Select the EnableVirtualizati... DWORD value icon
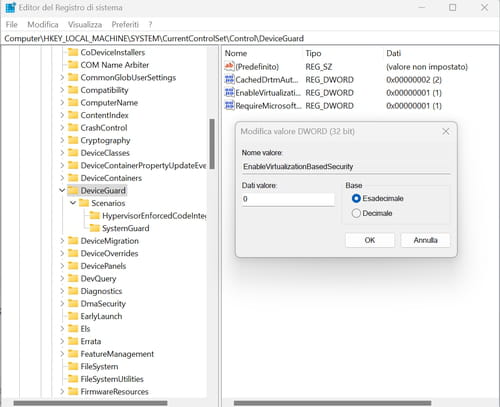 [x=229, y=92]
